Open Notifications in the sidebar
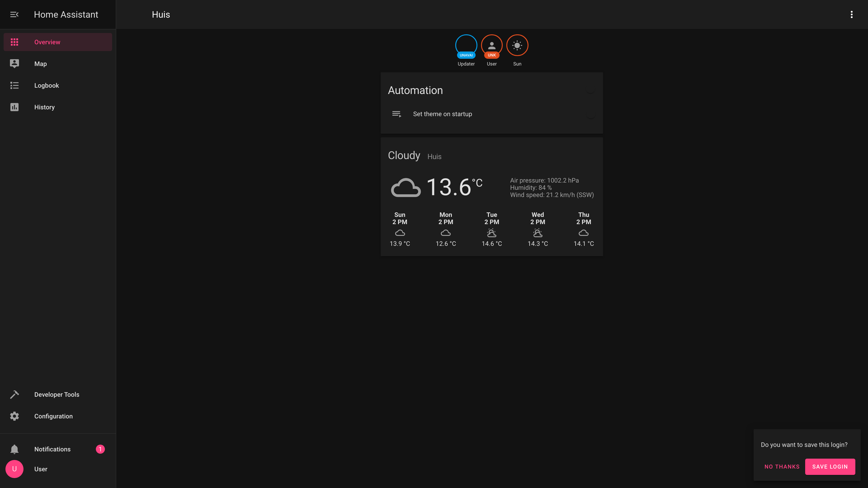This screenshot has height=488, width=868. tap(58, 449)
